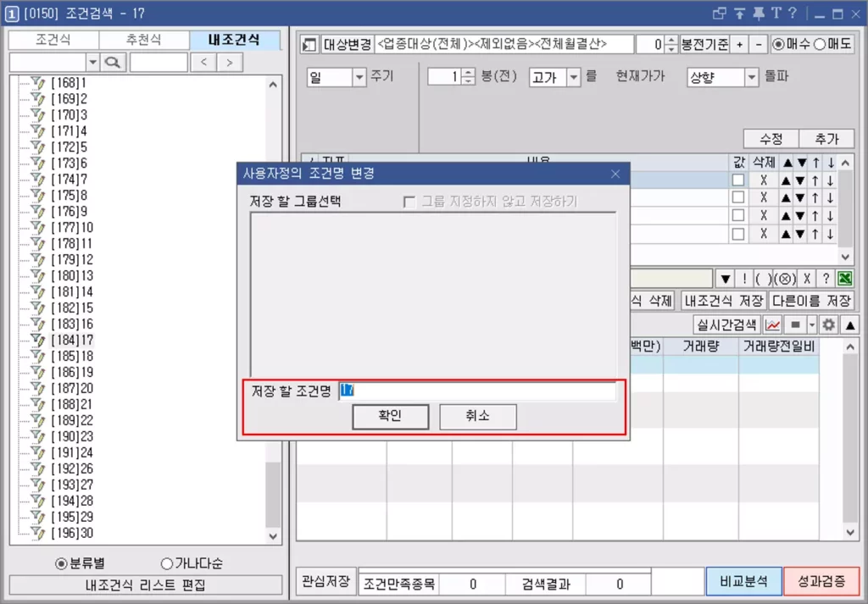Click the title bar help question icon
Image resolution: width=868 pixels, height=604 pixels.
coord(793,14)
